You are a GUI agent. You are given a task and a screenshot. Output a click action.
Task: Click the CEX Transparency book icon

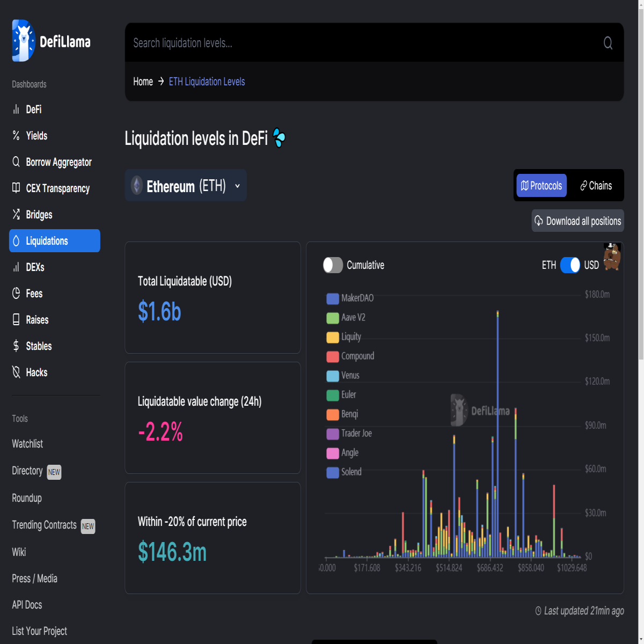(x=16, y=188)
